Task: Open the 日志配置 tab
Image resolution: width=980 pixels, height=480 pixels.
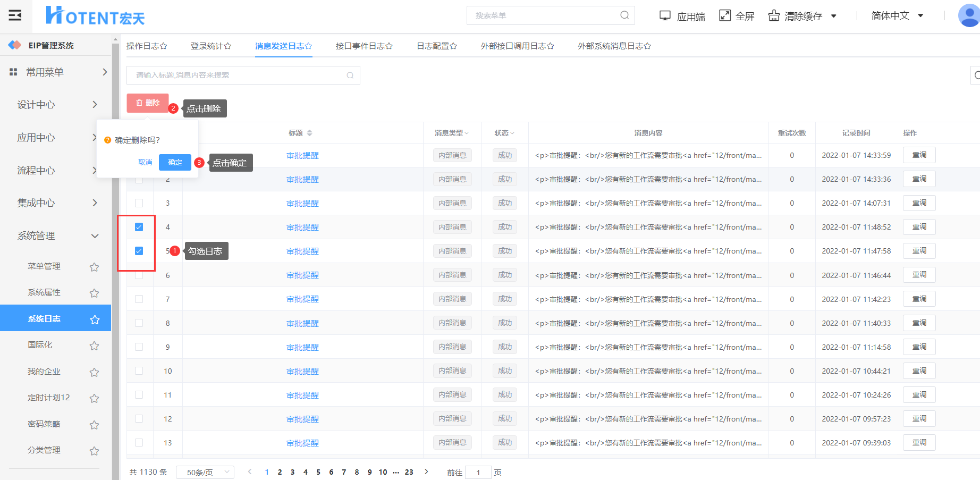Action: click(436, 46)
